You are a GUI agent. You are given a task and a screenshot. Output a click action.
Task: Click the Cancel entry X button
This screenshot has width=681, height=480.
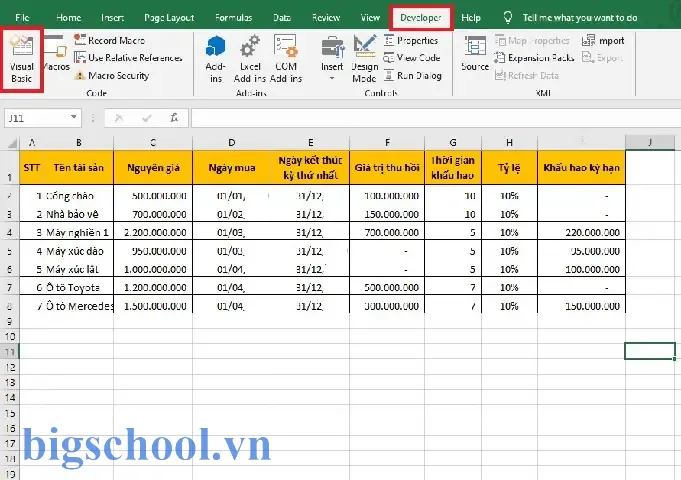coord(119,118)
